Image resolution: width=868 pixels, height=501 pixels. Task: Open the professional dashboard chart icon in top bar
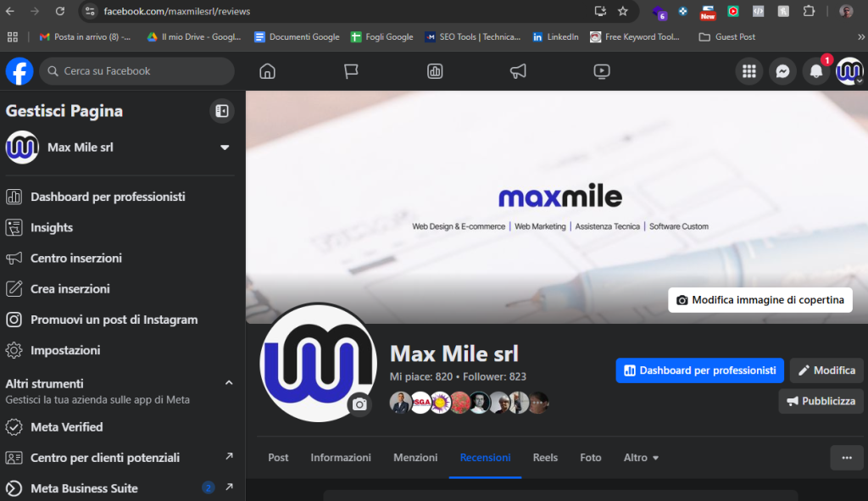435,71
